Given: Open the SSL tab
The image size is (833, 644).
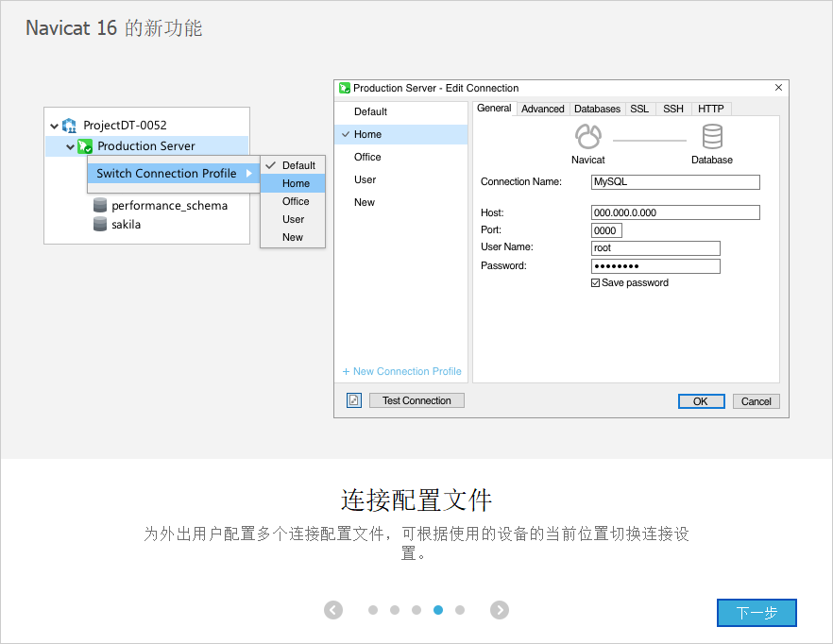Looking at the screenshot, I should click(x=639, y=109).
